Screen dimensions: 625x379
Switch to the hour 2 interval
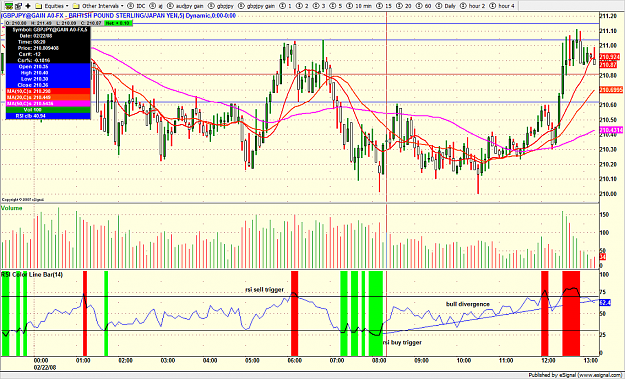(x=473, y=6)
